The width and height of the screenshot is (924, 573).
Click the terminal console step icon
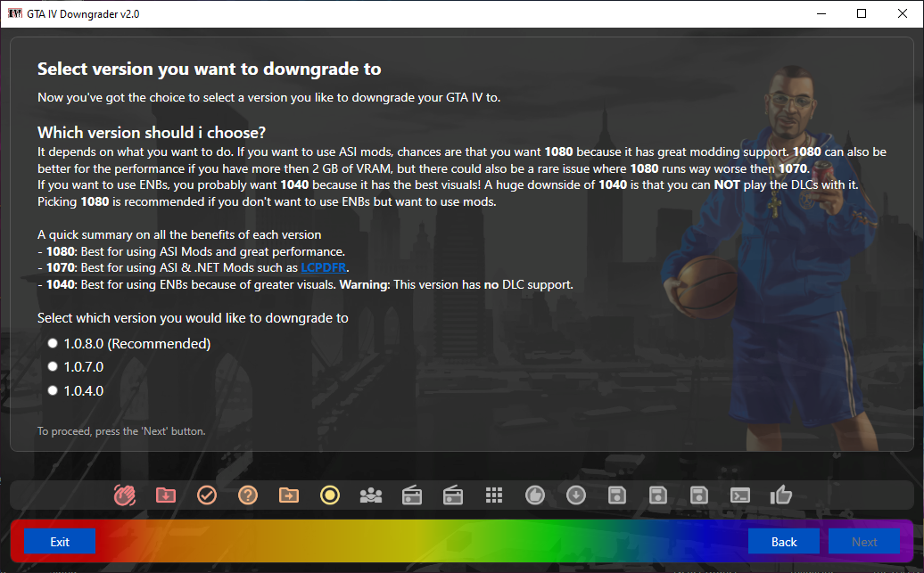click(x=740, y=495)
